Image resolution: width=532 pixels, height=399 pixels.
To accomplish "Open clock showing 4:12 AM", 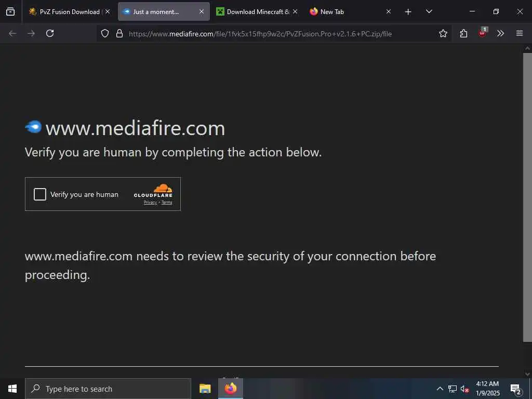I will [487, 389].
